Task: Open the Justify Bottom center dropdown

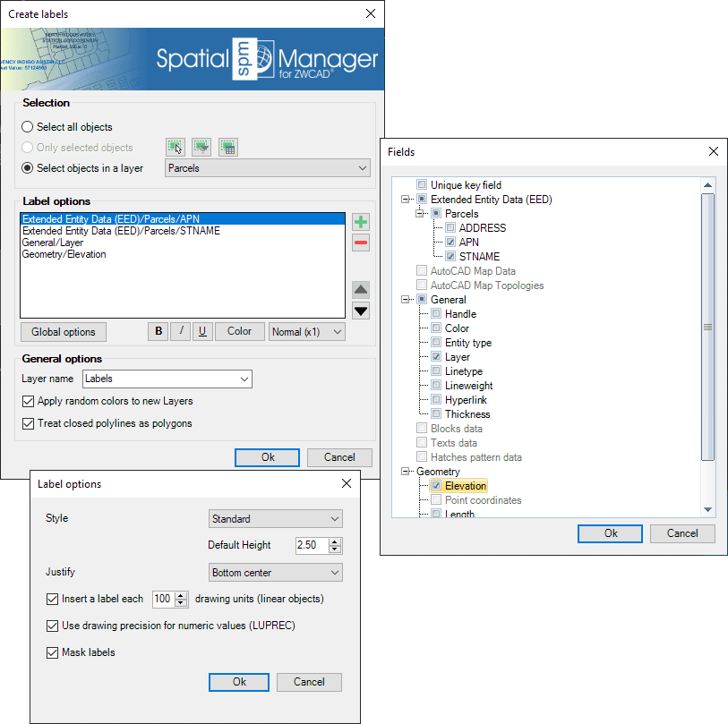Action: pyautogui.click(x=275, y=572)
